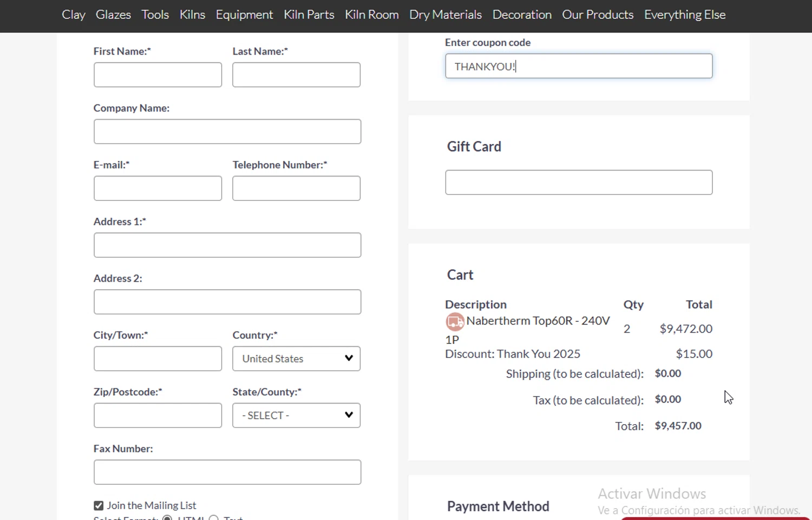Open the Country dropdown

296,359
